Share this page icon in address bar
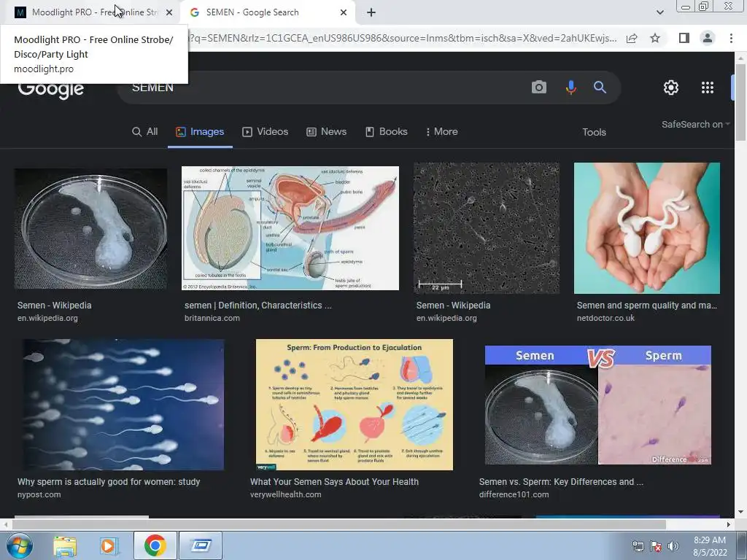 click(632, 38)
